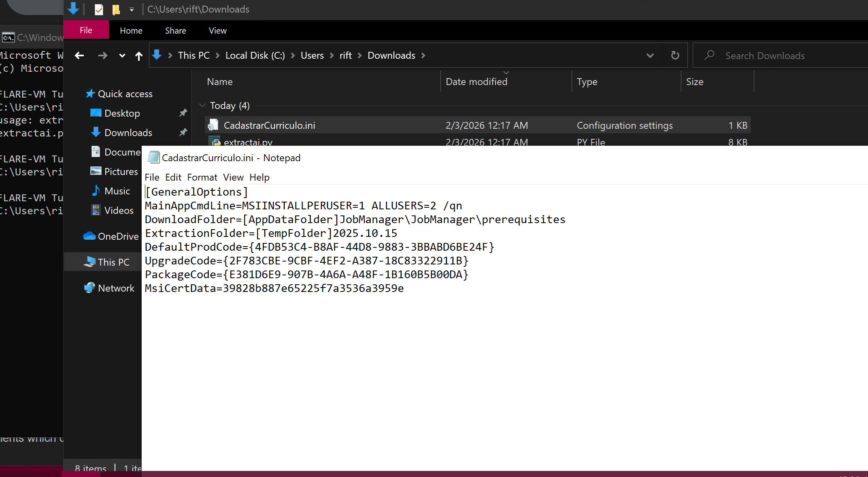This screenshot has width=868, height=477.
Task: Click the extractai.py Python file icon
Action: point(214,141)
